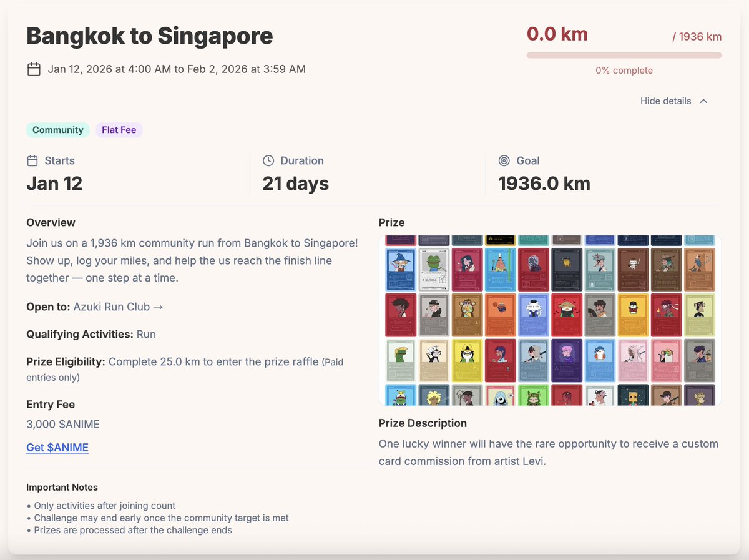Viewport: 749px width, 560px height.
Task: Collapse details with the chevron-up arrow
Action: (703, 101)
